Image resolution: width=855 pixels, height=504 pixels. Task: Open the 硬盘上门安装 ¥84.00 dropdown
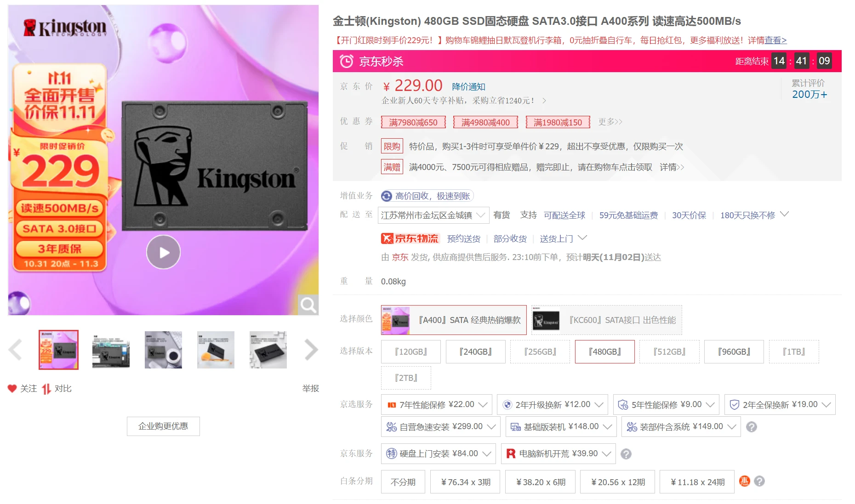(x=439, y=453)
